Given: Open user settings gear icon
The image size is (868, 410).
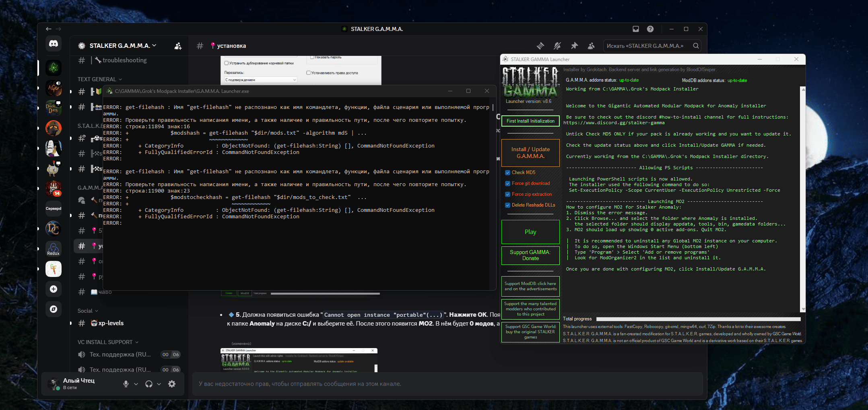Looking at the screenshot, I should coord(172,384).
